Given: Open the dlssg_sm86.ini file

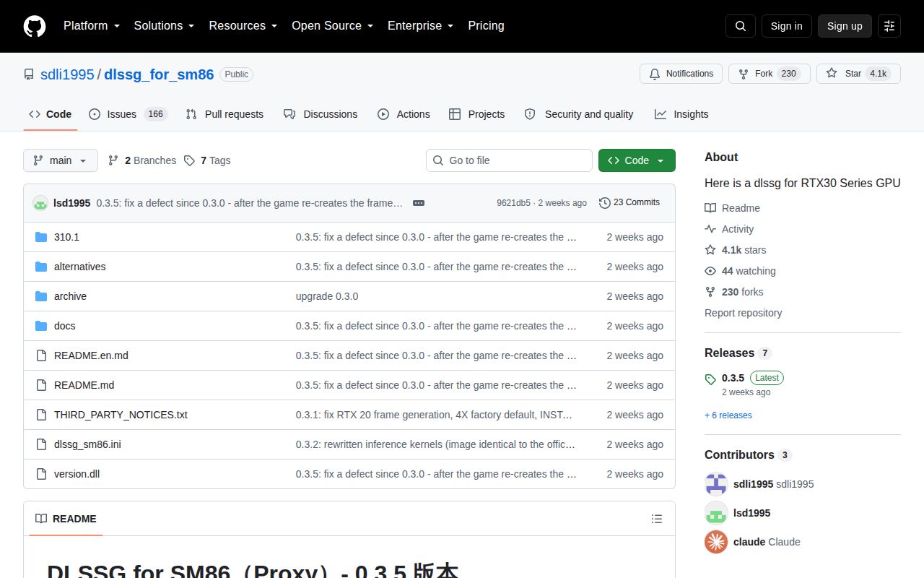Looking at the screenshot, I should click(x=87, y=444).
